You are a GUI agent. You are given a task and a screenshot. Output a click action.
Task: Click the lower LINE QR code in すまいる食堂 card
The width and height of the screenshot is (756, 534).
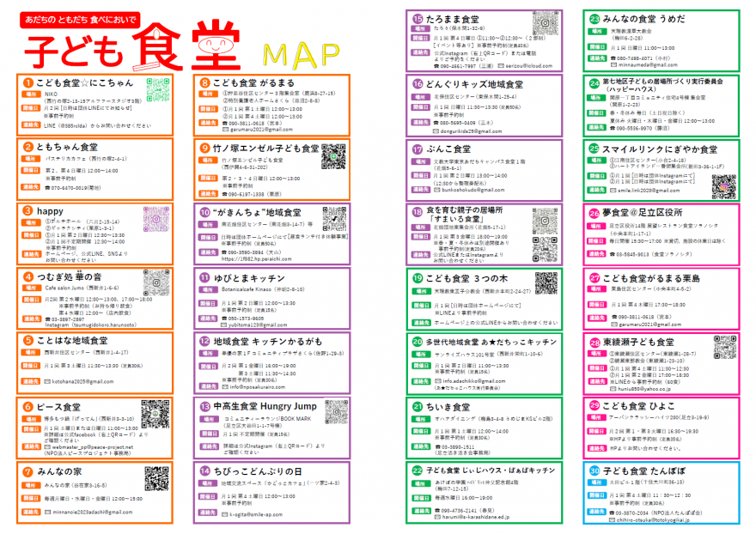545,249
